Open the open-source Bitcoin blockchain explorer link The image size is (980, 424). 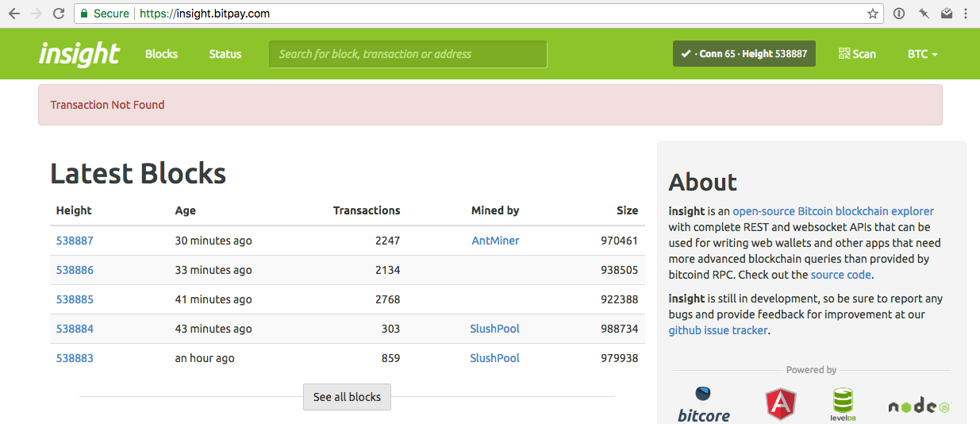[x=833, y=211]
